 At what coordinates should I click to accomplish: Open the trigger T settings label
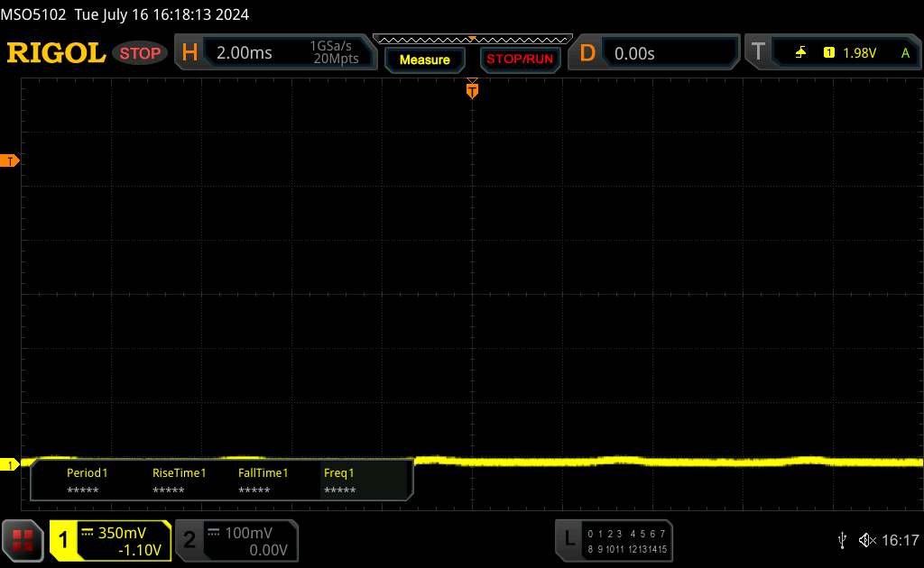click(758, 52)
